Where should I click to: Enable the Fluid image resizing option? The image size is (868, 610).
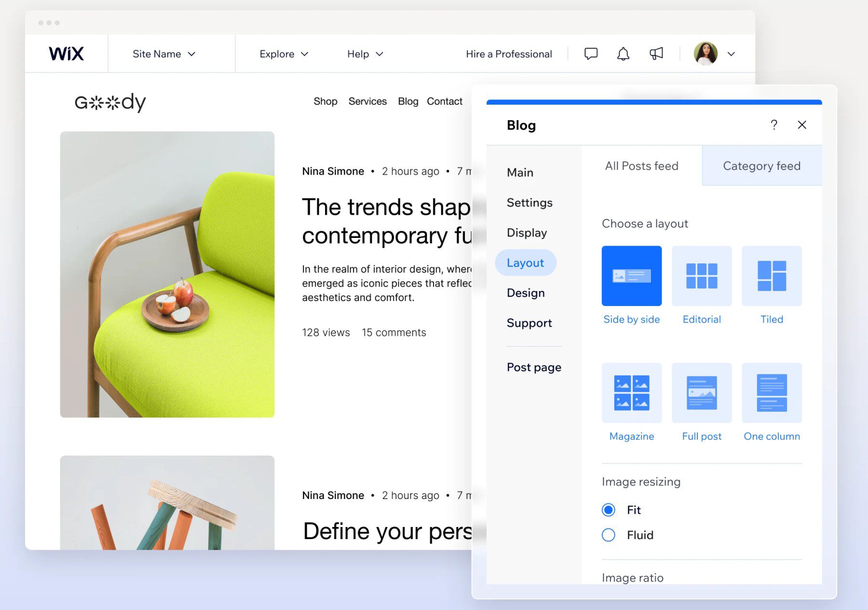608,535
